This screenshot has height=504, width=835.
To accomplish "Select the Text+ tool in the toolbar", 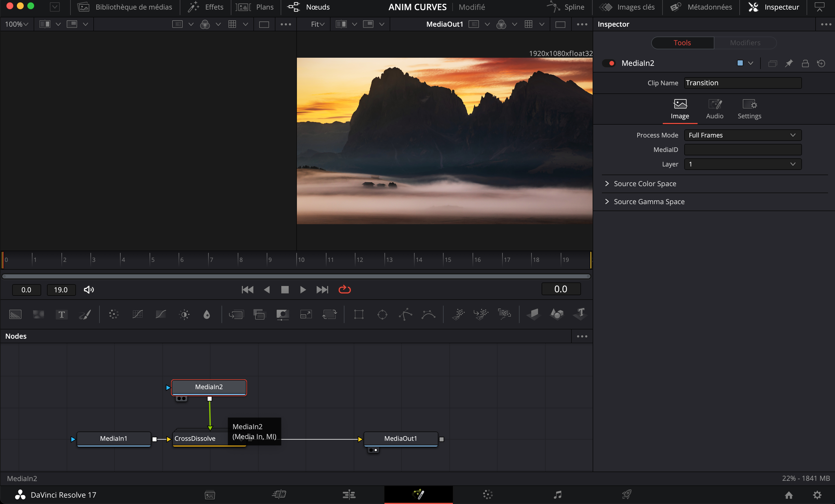I will pos(61,315).
